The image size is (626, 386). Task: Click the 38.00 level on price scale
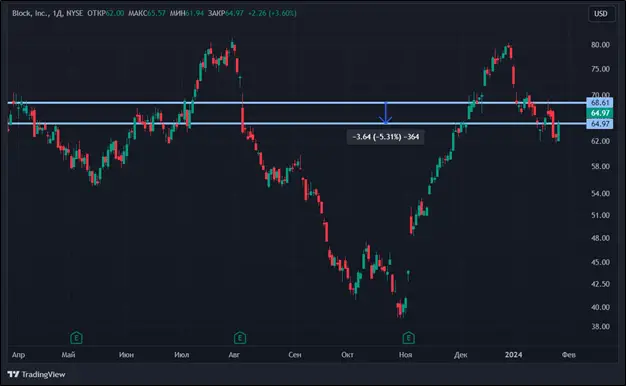pyautogui.click(x=600, y=327)
